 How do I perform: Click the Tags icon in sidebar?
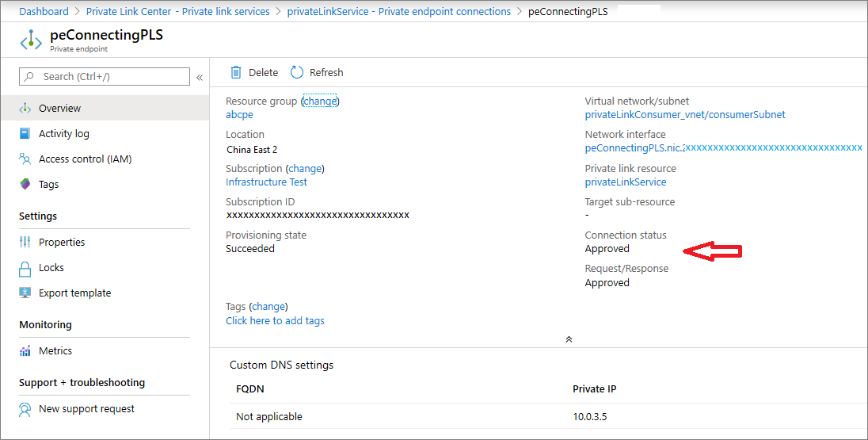pyautogui.click(x=25, y=185)
